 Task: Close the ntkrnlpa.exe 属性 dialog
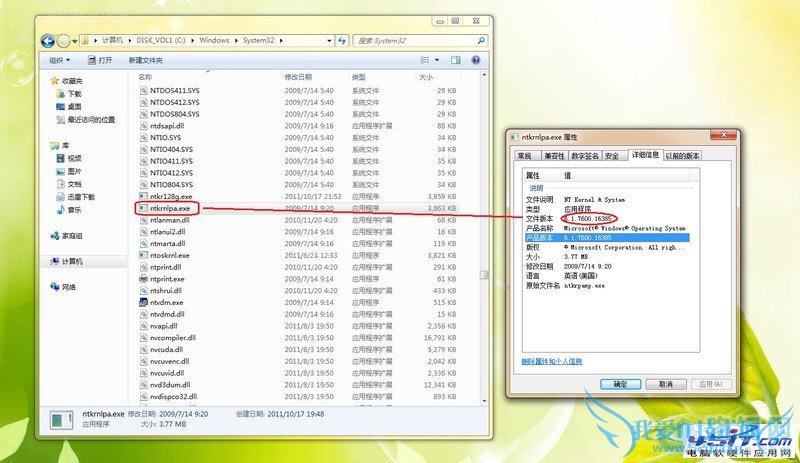(x=723, y=135)
